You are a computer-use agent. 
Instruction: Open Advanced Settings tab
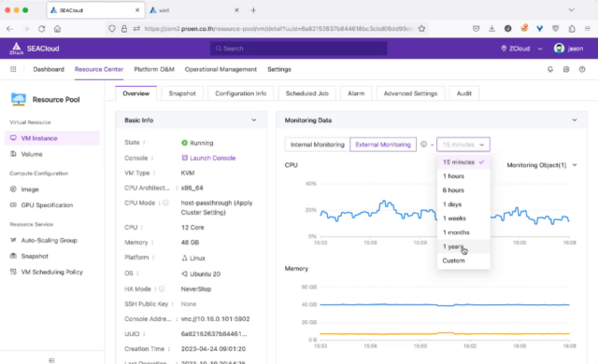(x=410, y=93)
